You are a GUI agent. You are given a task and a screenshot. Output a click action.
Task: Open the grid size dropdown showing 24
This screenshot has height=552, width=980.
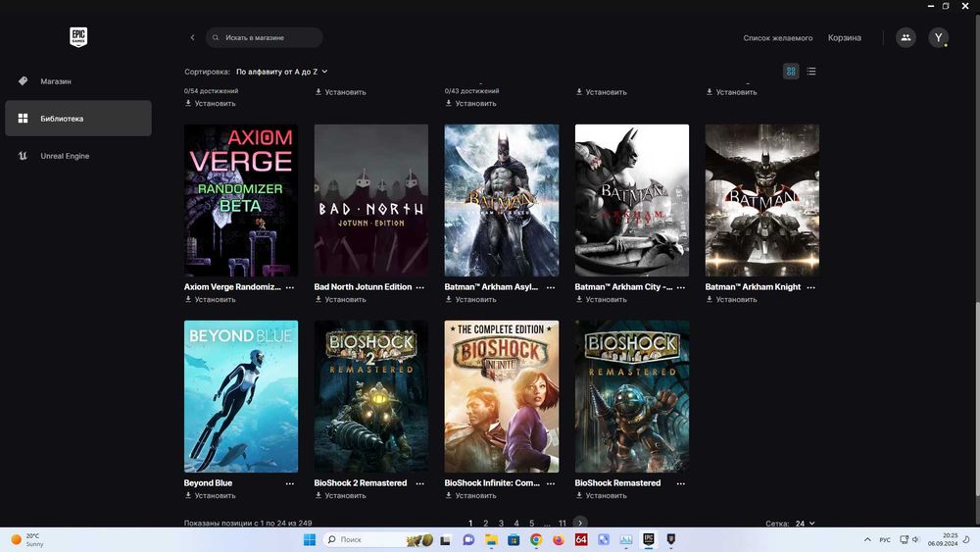pyautogui.click(x=805, y=524)
